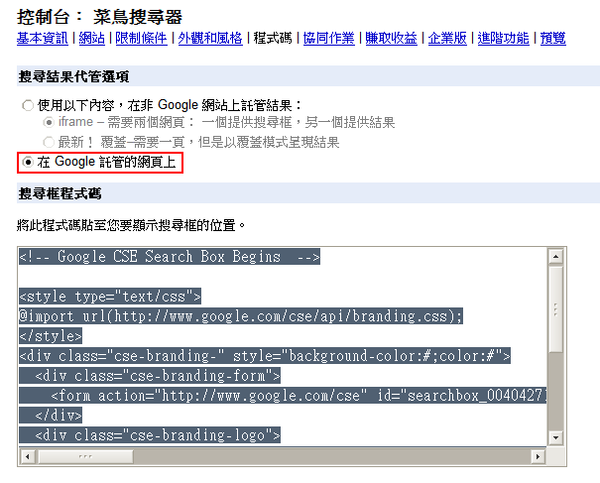Image resolution: width=600 pixels, height=483 pixels.
Task: Click the 控制台： 菜鳥搜尋器 title
Action: (99, 17)
